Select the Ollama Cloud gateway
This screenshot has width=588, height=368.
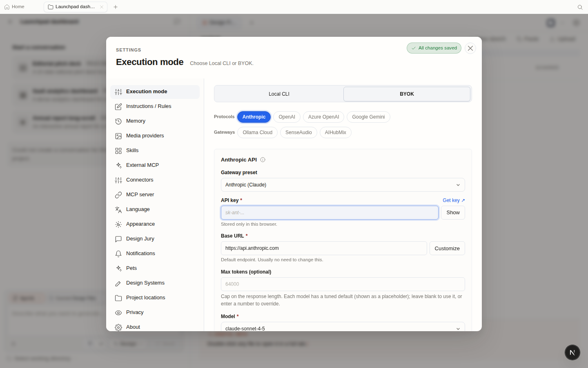257,132
